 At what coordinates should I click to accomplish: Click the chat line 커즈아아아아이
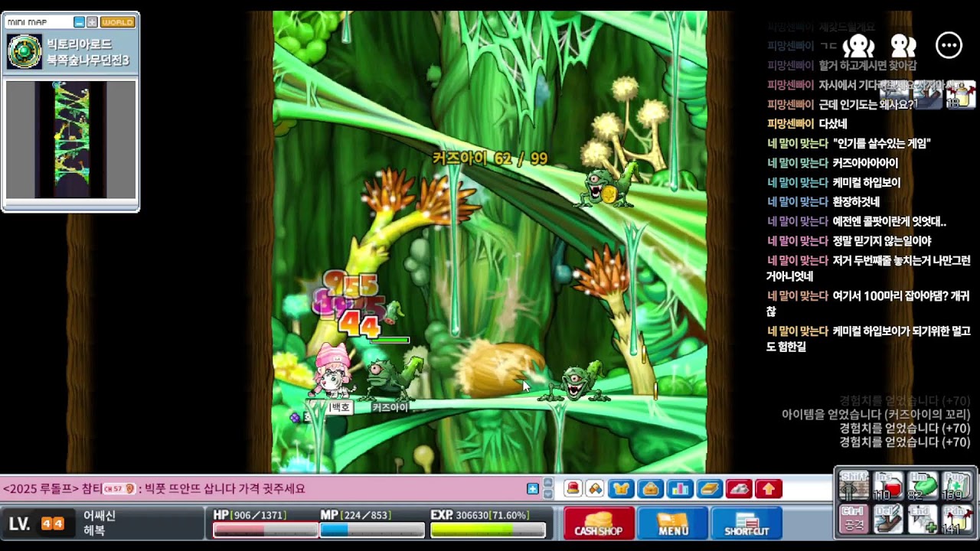865,163
